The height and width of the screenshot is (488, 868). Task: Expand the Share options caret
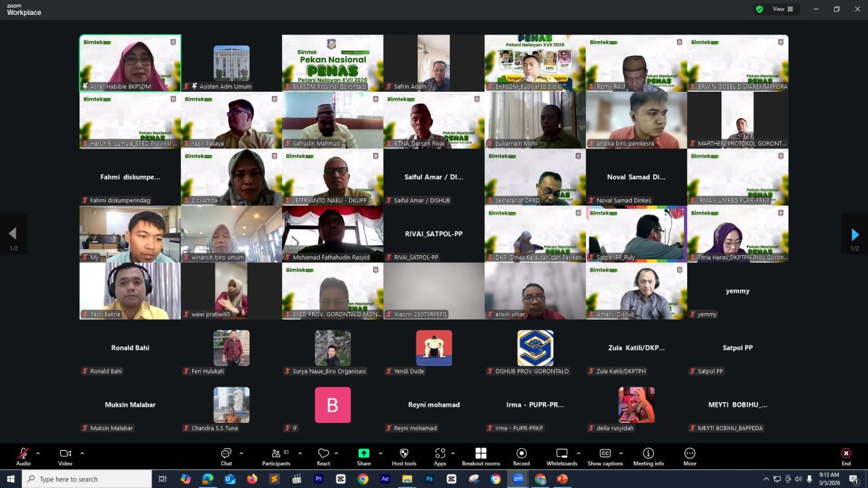(380, 453)
